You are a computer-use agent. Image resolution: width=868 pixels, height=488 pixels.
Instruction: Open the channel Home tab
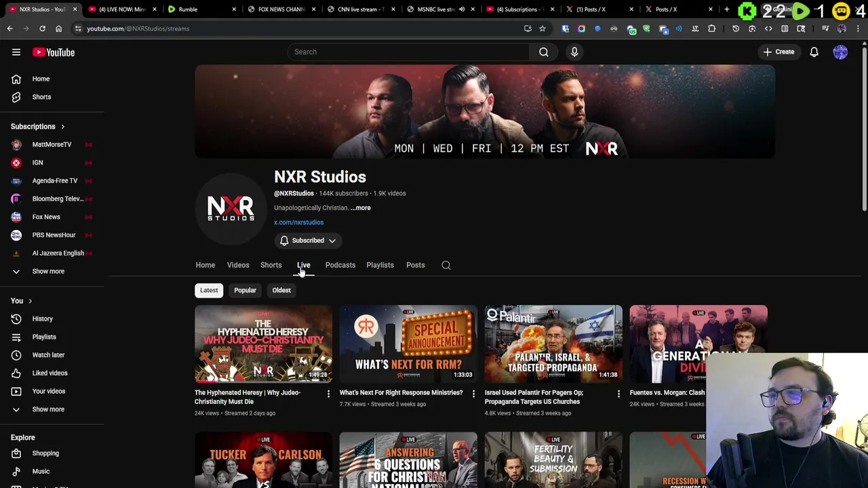pos(205,265)
